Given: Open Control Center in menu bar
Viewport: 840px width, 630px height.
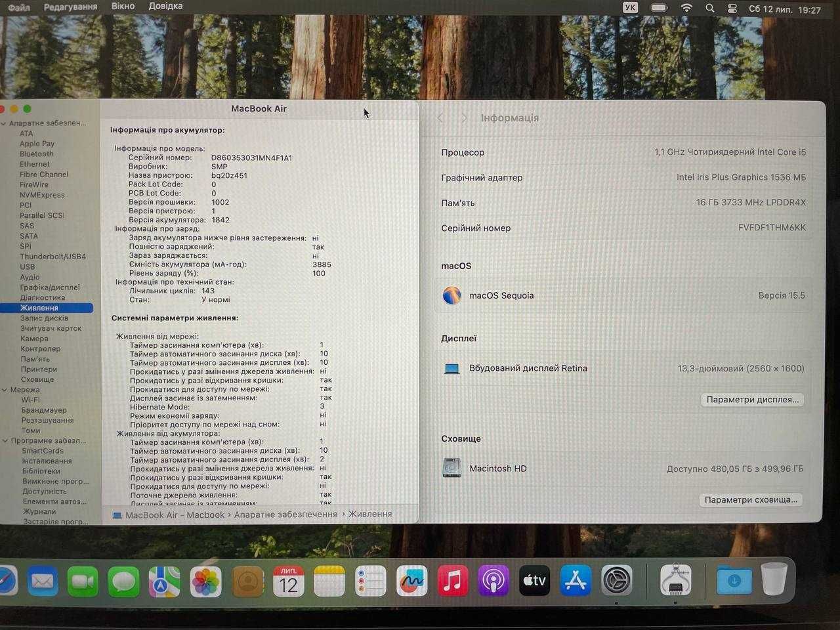Looking at the screenshot, I should [x=732, y=9].
